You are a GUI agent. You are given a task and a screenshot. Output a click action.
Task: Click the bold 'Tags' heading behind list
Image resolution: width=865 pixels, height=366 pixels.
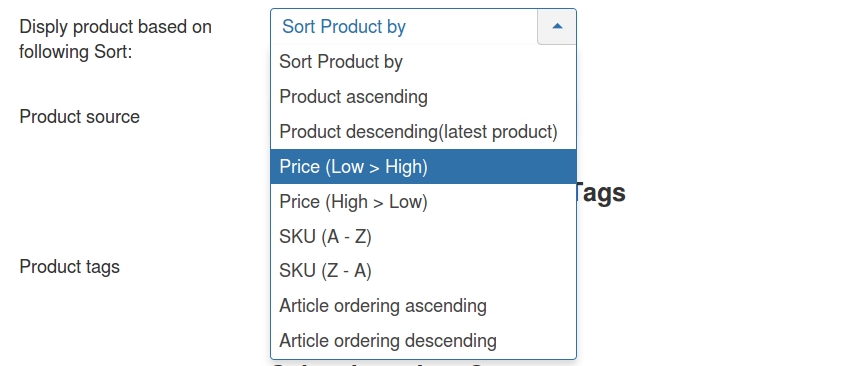click(x=601, y=193)
